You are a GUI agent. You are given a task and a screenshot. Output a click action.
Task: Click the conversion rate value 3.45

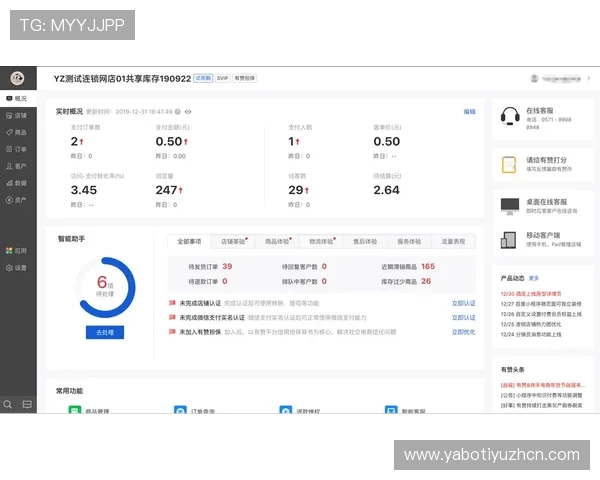[x=84, y=190]
